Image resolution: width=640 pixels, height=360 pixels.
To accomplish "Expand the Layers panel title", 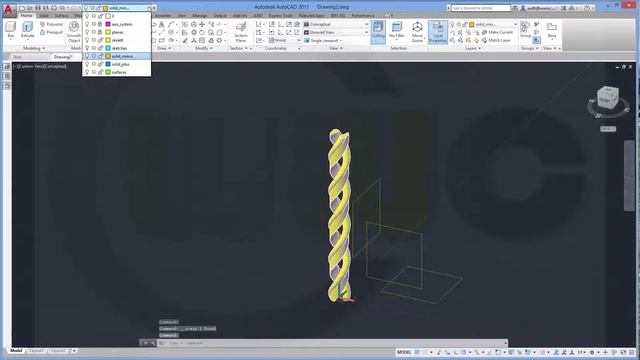I will (x=473, y=49).
